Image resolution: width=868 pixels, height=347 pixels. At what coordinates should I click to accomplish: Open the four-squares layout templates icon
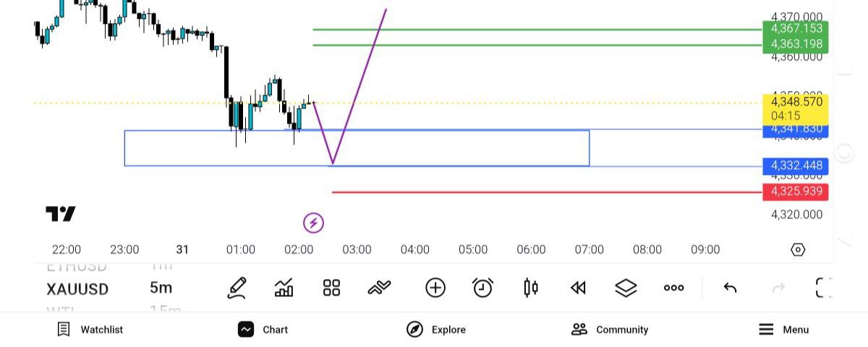click(331, 288)
